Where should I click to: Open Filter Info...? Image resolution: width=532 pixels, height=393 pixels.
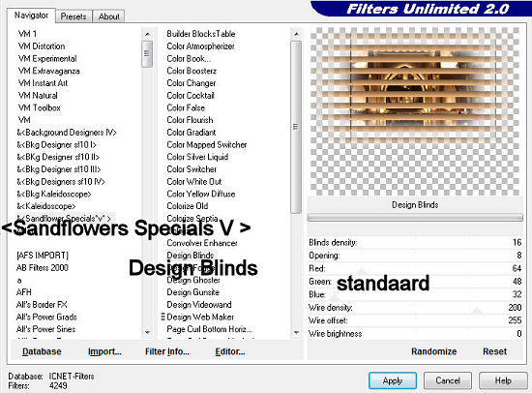(x=167, y=351)
